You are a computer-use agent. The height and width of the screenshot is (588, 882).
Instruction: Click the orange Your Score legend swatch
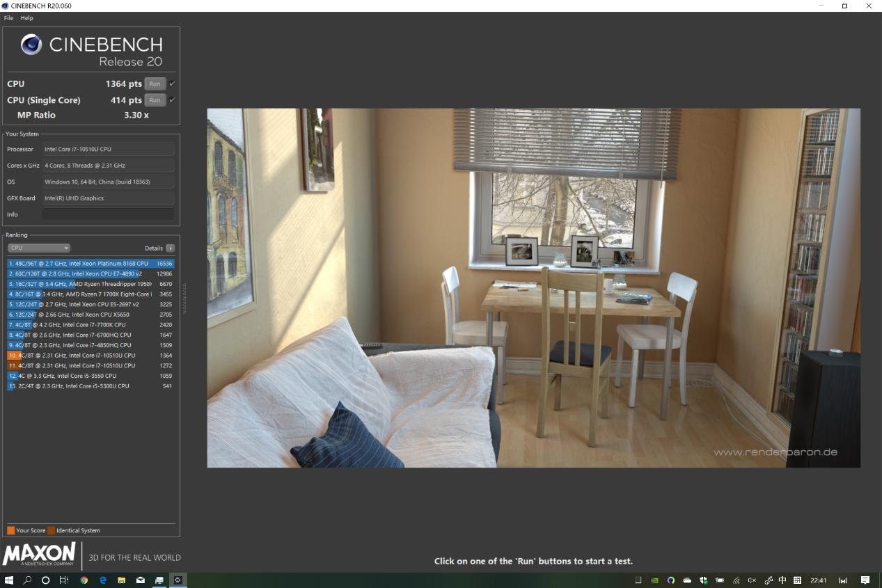tap(11, 530)
